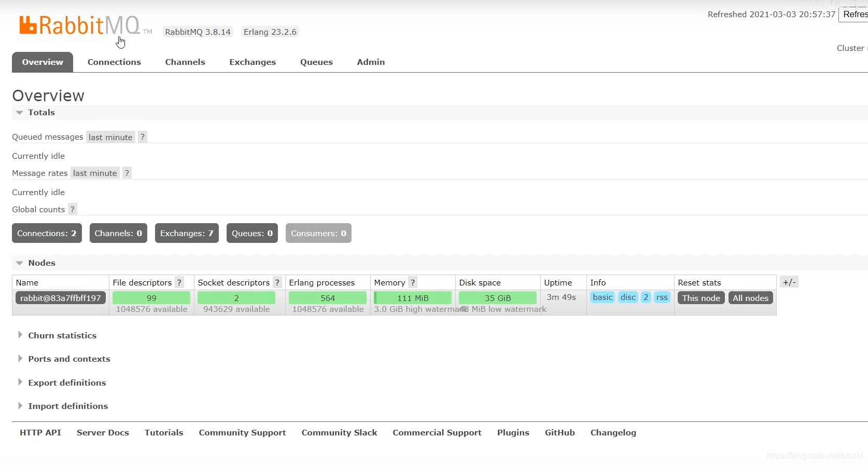Click the Refresh button
The width and height of the screenshot is (868, 465).
coord(854,15)
